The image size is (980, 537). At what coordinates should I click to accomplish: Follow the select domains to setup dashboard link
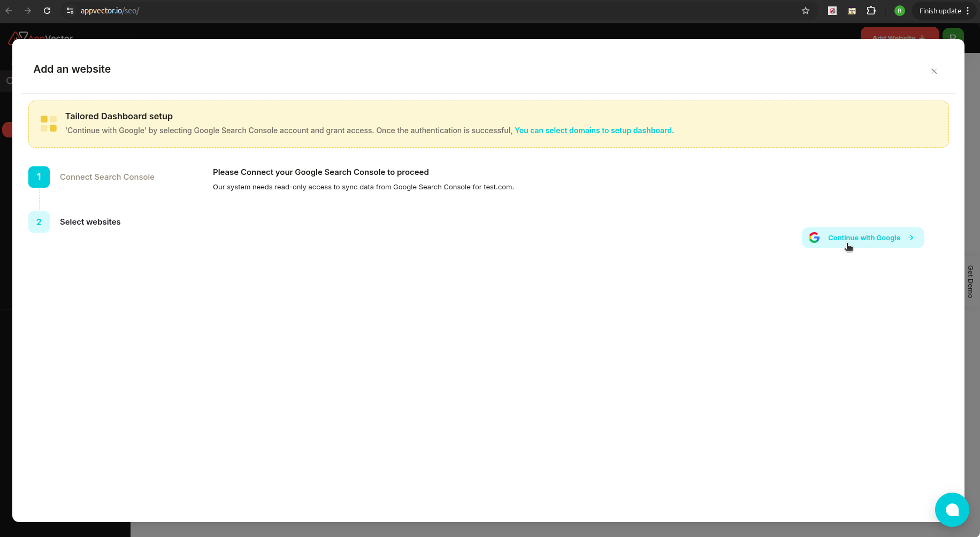point(594,130)
